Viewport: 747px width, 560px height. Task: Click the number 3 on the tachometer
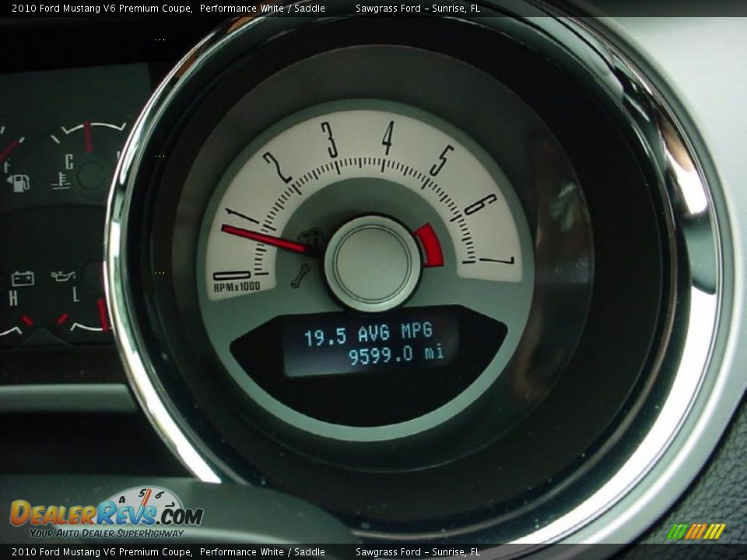[x=329, y=139]
